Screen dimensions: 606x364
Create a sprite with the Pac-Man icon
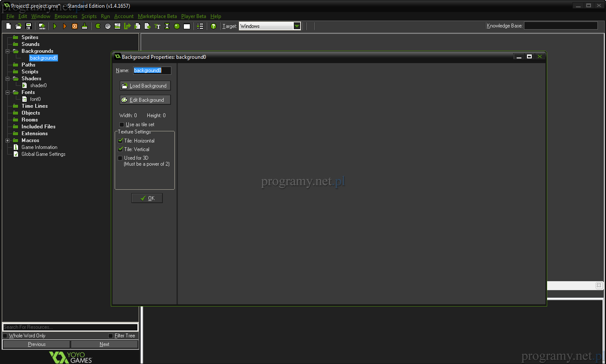(98, 26)
